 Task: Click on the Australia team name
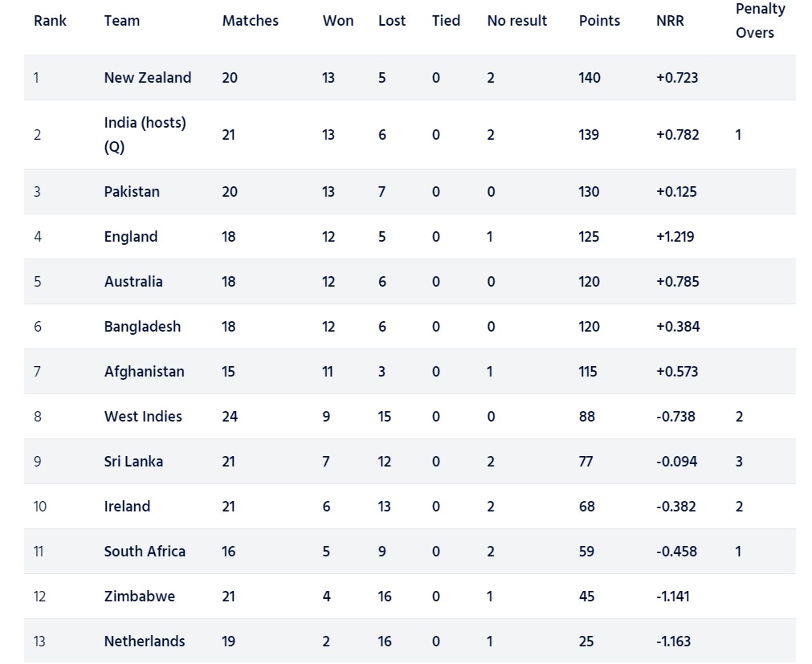133,282
